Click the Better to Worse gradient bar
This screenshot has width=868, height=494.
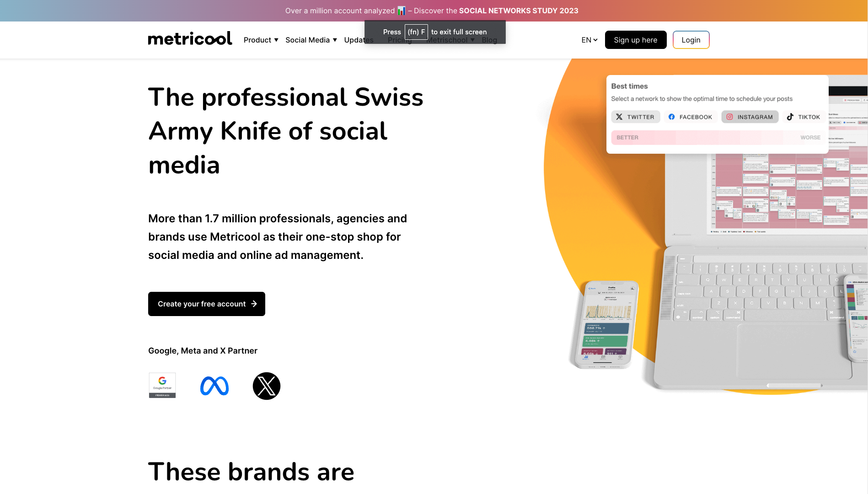coord(718,138)
